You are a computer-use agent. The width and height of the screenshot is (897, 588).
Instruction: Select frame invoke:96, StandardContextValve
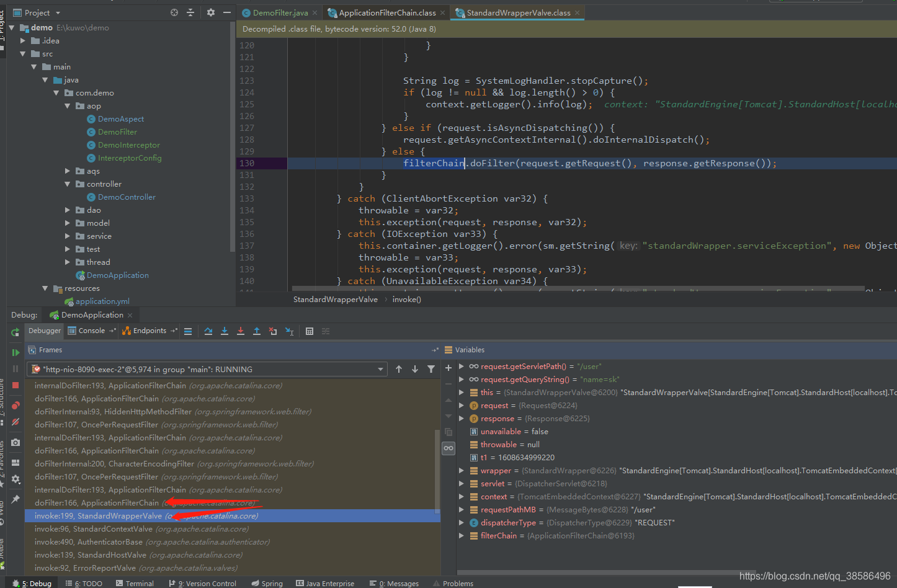coord(141,529)
